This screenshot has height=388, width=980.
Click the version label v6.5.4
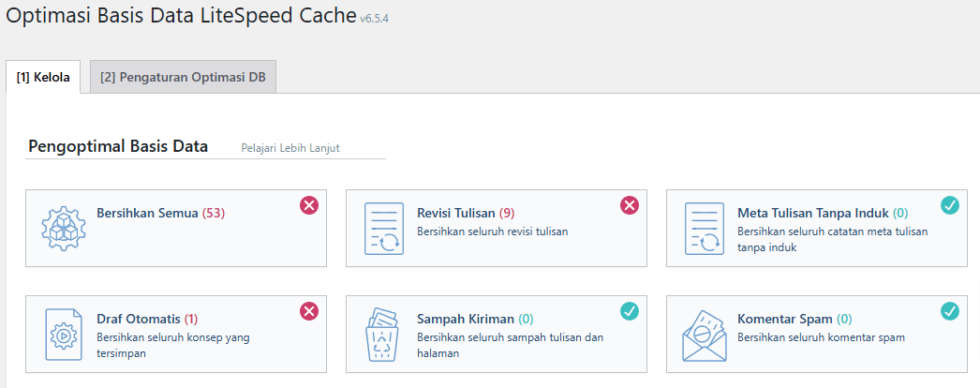click(375, 20)
